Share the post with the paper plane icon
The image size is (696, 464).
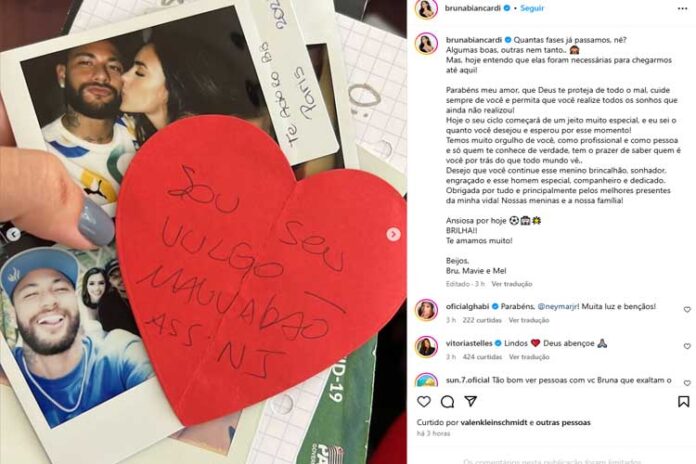coord(471,401)
